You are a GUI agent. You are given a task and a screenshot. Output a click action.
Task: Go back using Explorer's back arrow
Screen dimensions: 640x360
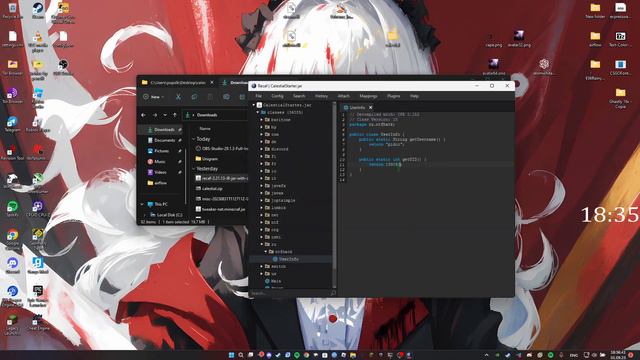click(144, 115)
